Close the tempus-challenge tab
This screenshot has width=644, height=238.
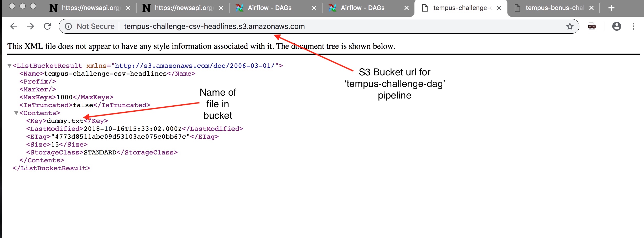click(499, 8)
